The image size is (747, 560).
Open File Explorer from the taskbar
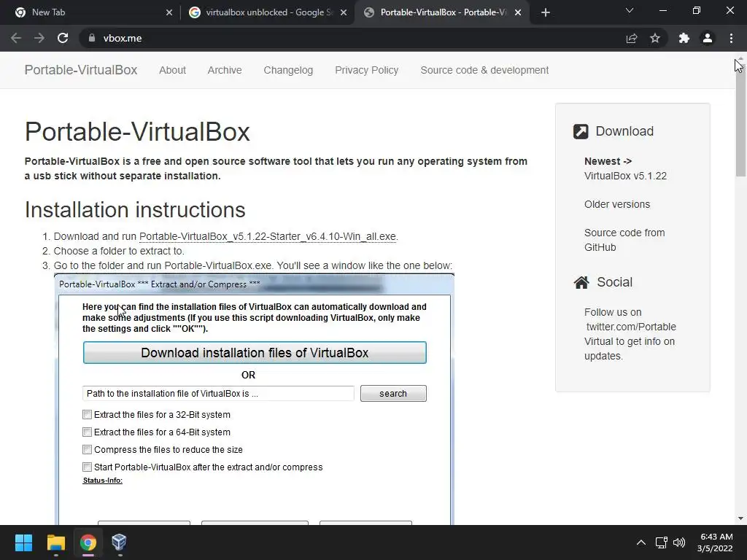[55, 542]
